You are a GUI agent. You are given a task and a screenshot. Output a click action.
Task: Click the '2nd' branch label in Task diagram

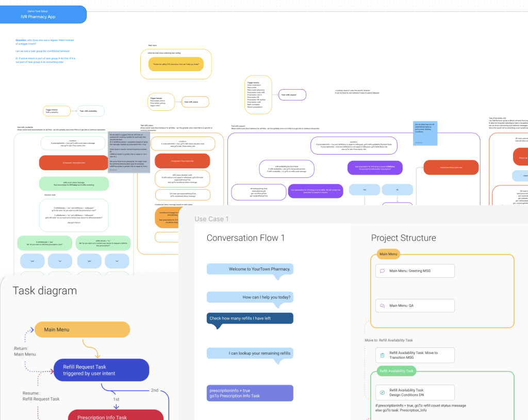(x=155, y=391)
